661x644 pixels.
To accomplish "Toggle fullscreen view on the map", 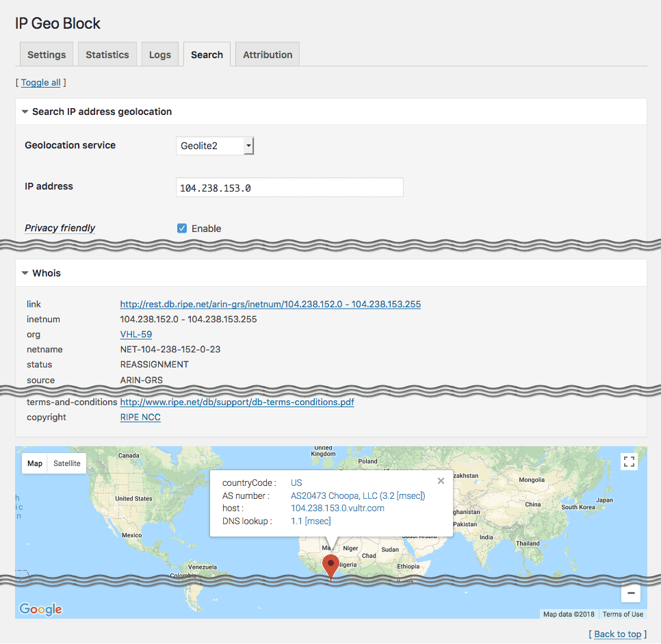I will point(630,461).
